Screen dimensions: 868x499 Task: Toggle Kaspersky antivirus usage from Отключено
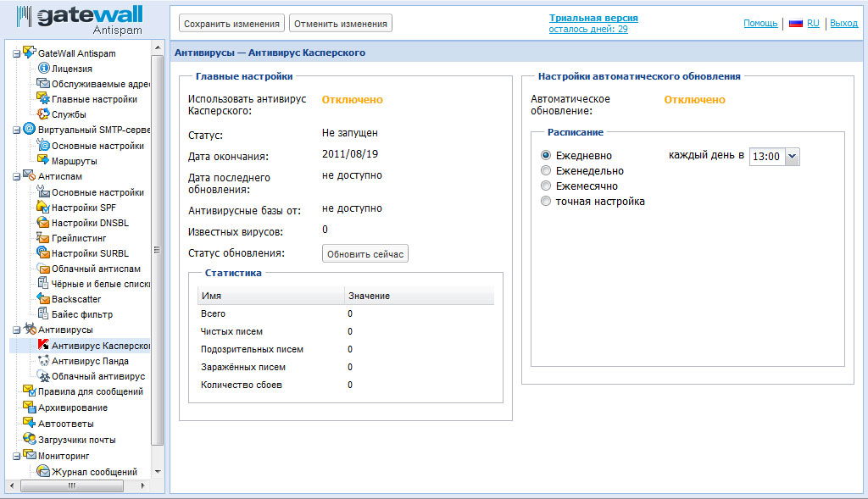click(x=352, y=100)
